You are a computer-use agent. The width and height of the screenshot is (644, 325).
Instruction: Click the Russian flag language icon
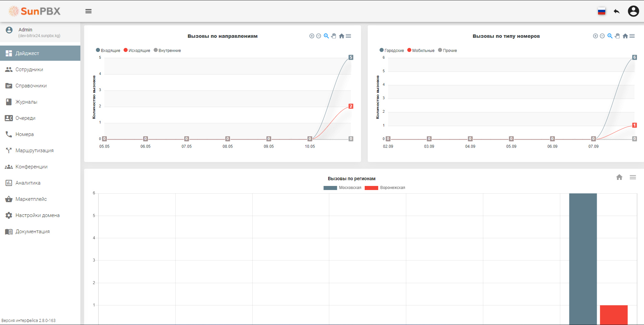(x=601, y=11)
